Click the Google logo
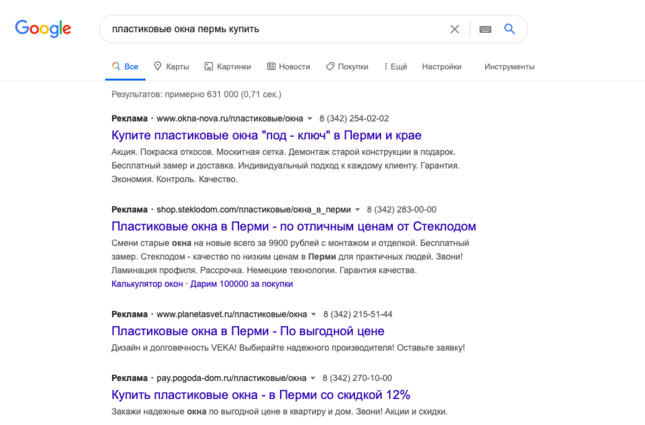Image resolution: width=645 pixels, height=425 pixels. tap(43, 29)
